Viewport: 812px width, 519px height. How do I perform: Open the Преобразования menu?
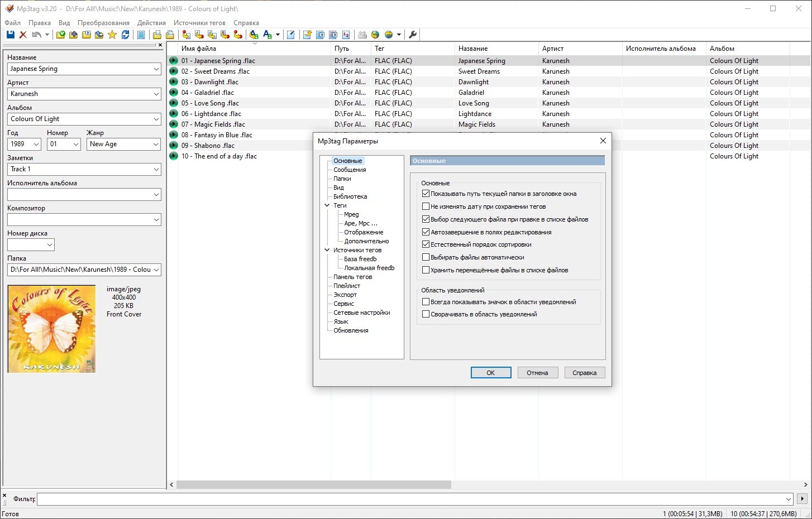[x=103, y=23]
